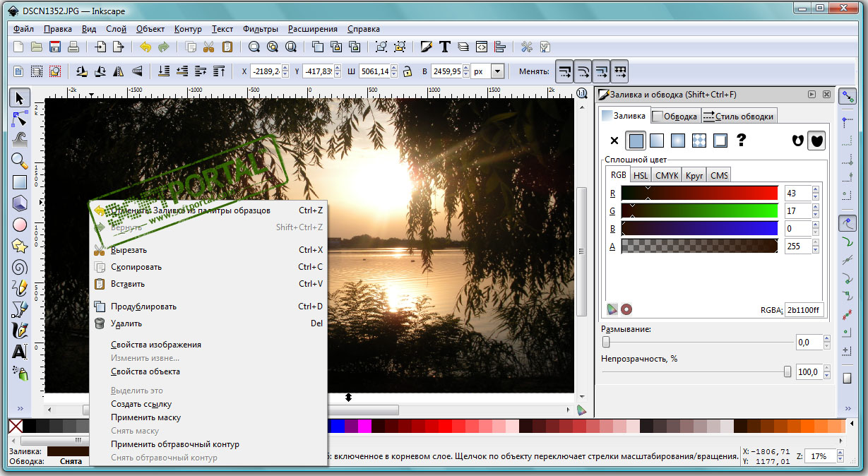Select the Star polygon tool
This screenshot has height=476, width=868.
pyautogui.click(x=20, y=246)
